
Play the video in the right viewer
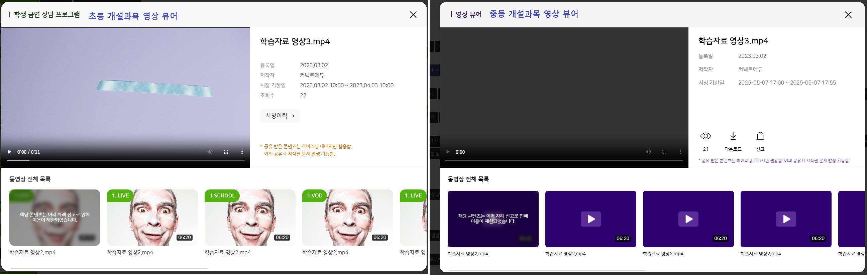448,152
